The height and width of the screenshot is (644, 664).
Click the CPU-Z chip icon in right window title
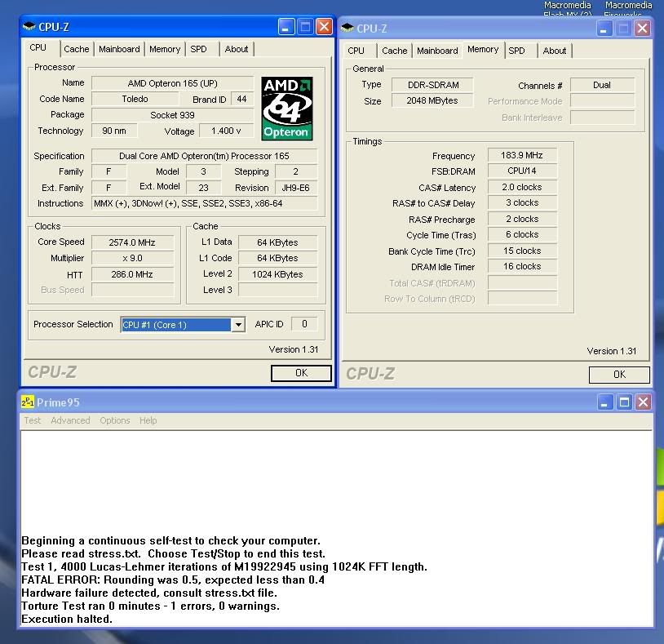347,29
